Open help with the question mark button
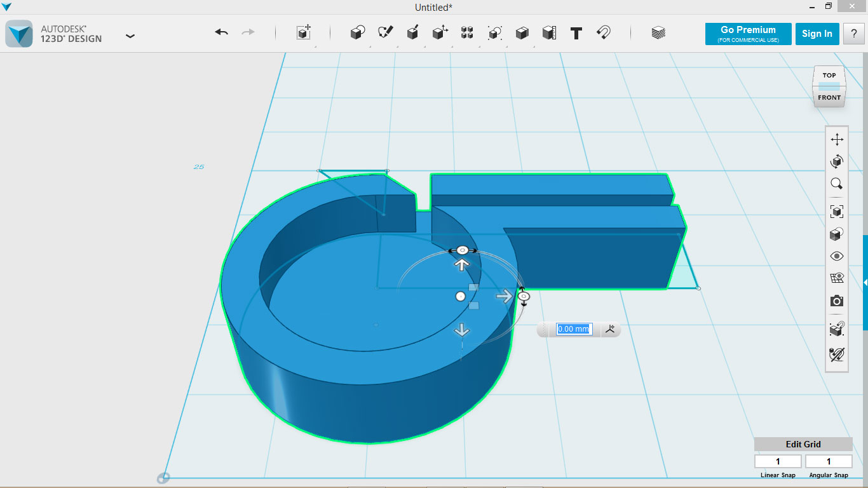This screenshot has width=868, height=488. 853,34
